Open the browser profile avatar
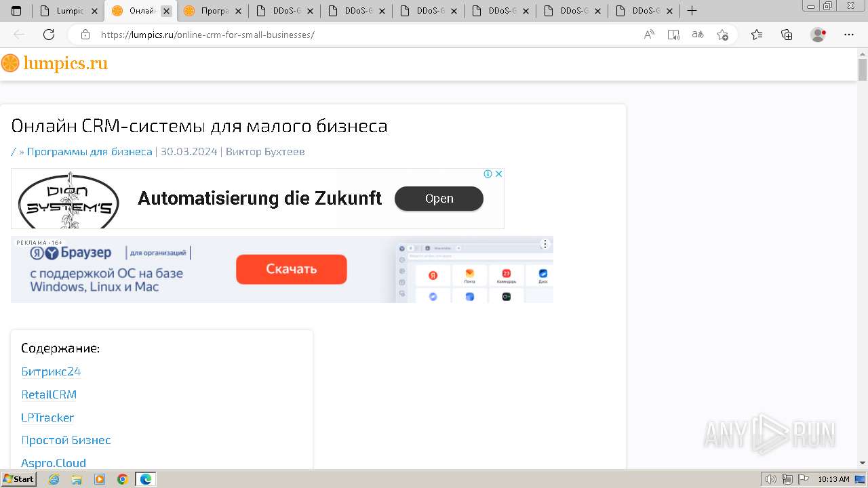The height and width of the screenshot is (488, 868). coord(818,35)
